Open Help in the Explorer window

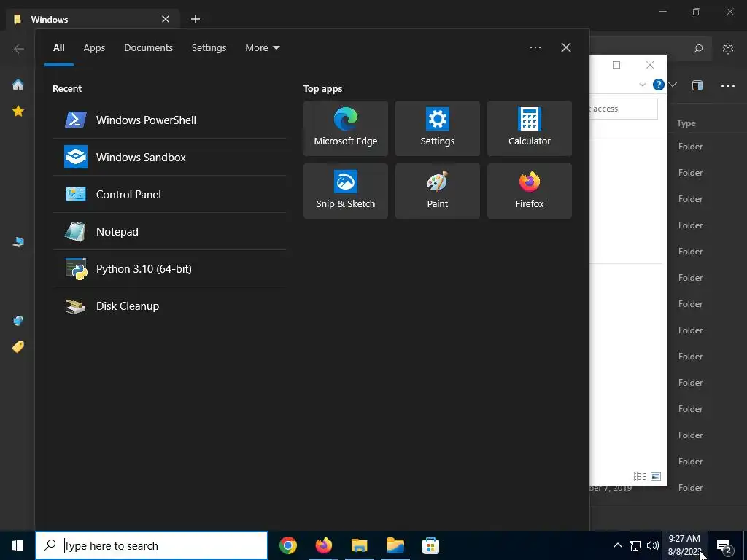(x=659, y=85)
